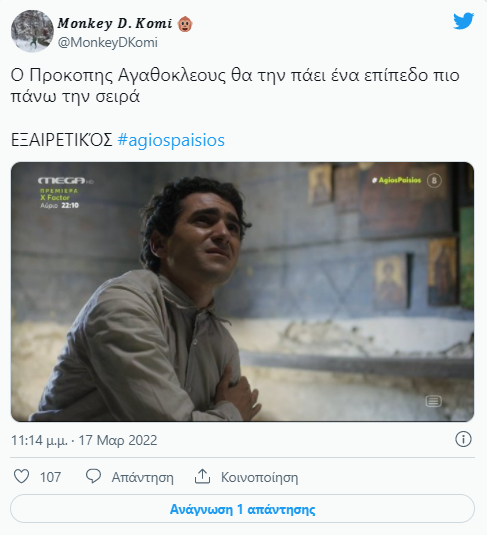Click the Απάντηση reply label
Image resolution: width=487 pixels, height=535 pixels.
point(142,477)
